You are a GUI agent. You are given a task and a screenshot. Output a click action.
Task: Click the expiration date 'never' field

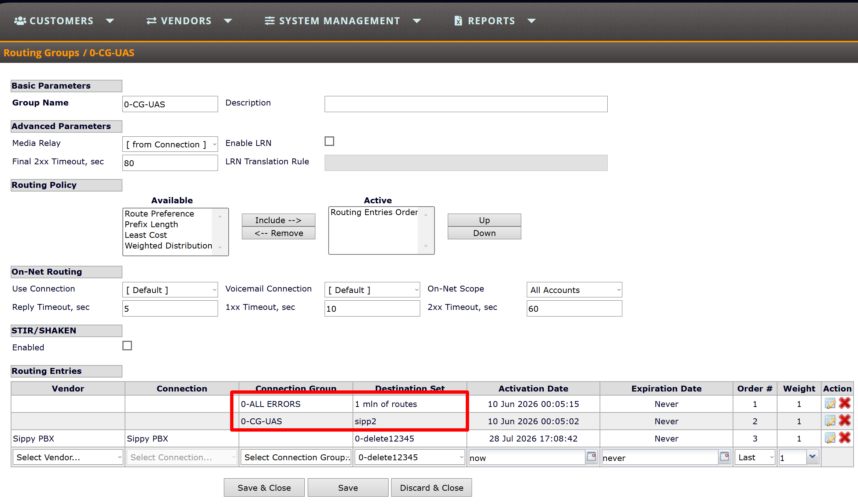tap(660, 458)
